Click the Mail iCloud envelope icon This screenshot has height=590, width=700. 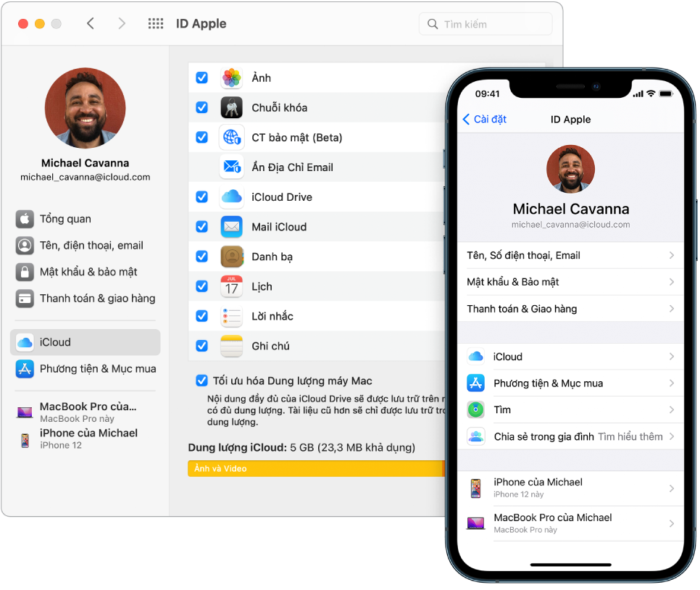(x=231, y=226)
